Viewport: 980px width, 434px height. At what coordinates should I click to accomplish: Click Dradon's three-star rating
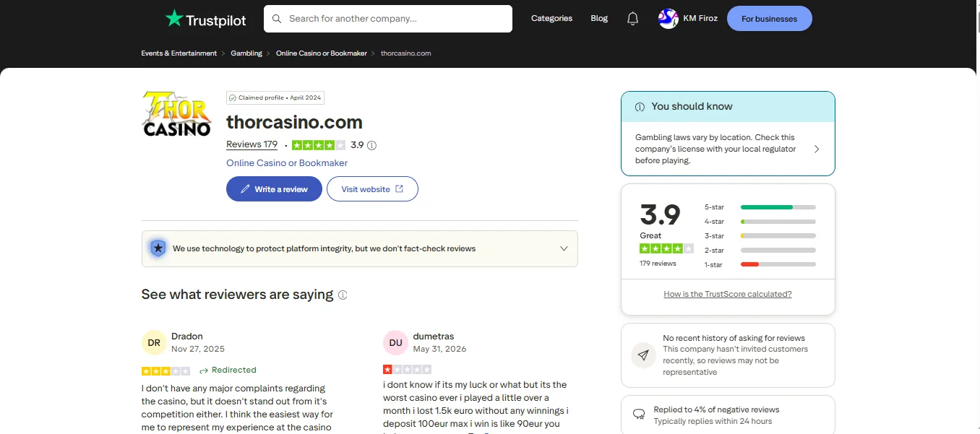(166, 370)
